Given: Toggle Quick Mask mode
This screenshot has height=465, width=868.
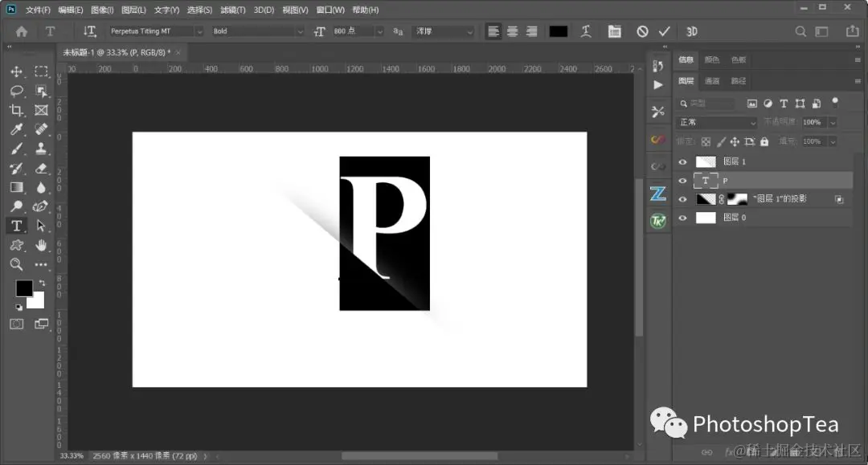Looking at the screenshot, I should coord(17,324).
